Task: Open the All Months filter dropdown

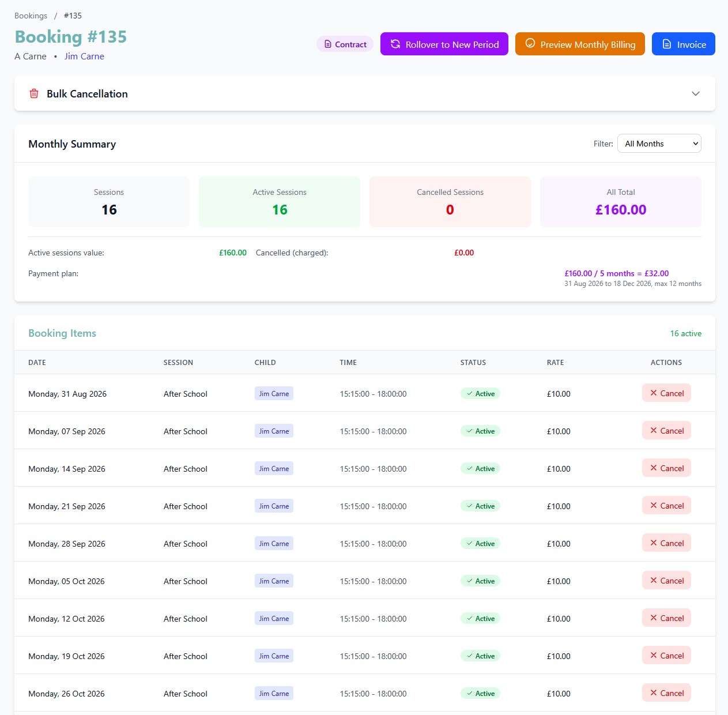Action: [659, 144]
